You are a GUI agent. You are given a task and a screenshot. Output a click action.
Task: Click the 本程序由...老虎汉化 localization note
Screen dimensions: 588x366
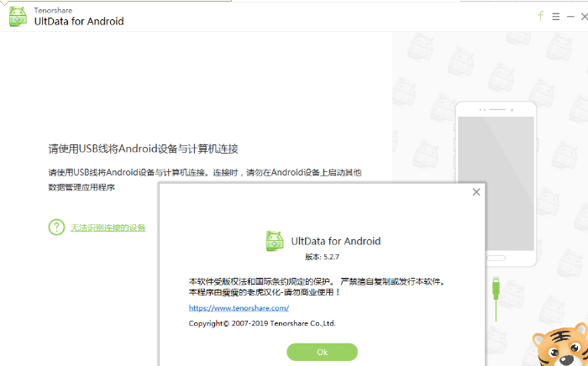265,292
